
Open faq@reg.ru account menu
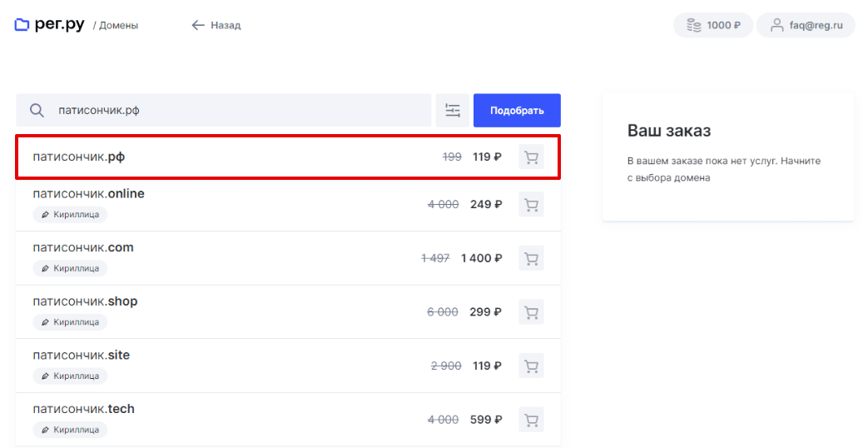[806, 25]
